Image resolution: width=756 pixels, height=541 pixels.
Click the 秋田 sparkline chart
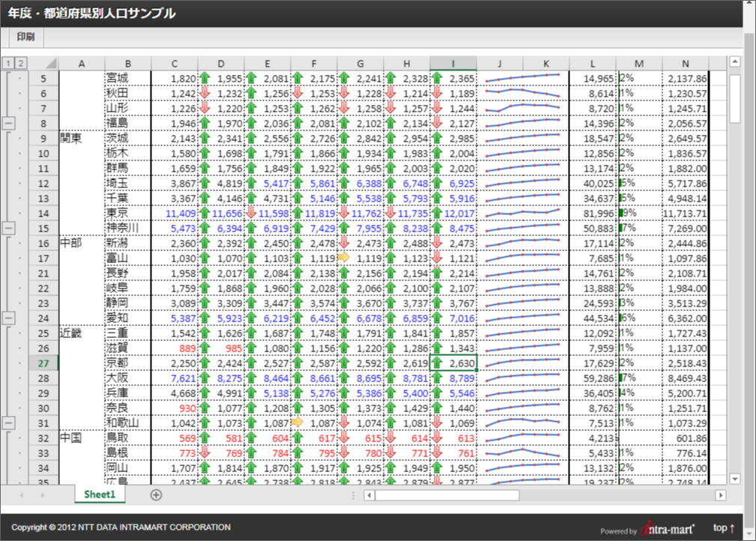[523, 93]
